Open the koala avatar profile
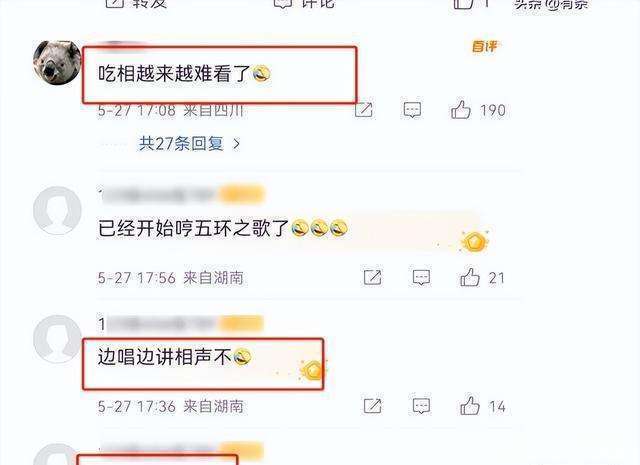Image resolution: width=640 pixels, height=465 pixels. click(57, 62)
